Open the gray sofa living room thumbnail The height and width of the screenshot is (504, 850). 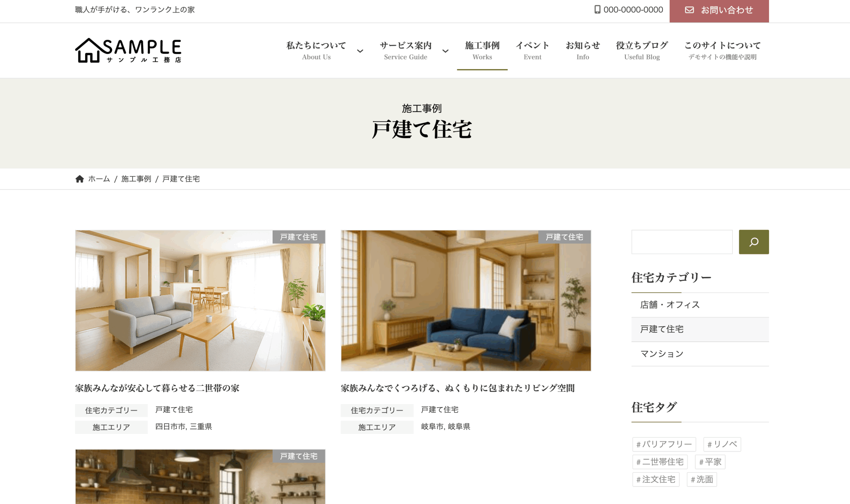200,300
